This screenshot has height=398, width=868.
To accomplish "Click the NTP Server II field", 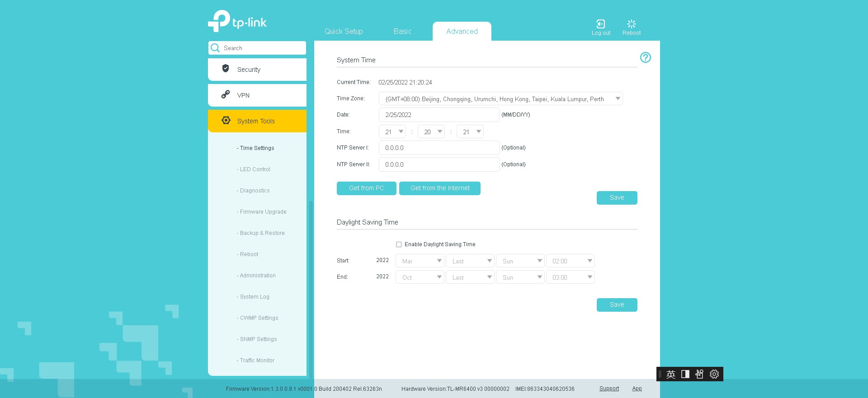I will pyautogui.click(x=439, y=164).
